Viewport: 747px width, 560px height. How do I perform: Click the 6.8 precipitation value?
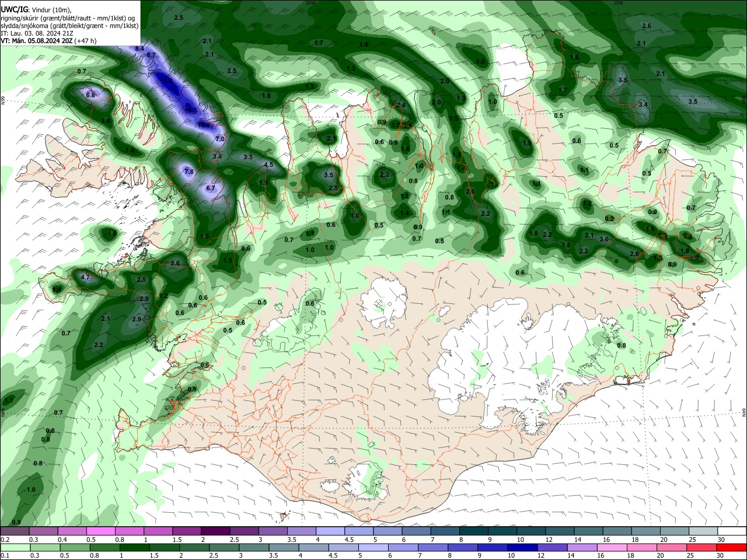[90, 94]
